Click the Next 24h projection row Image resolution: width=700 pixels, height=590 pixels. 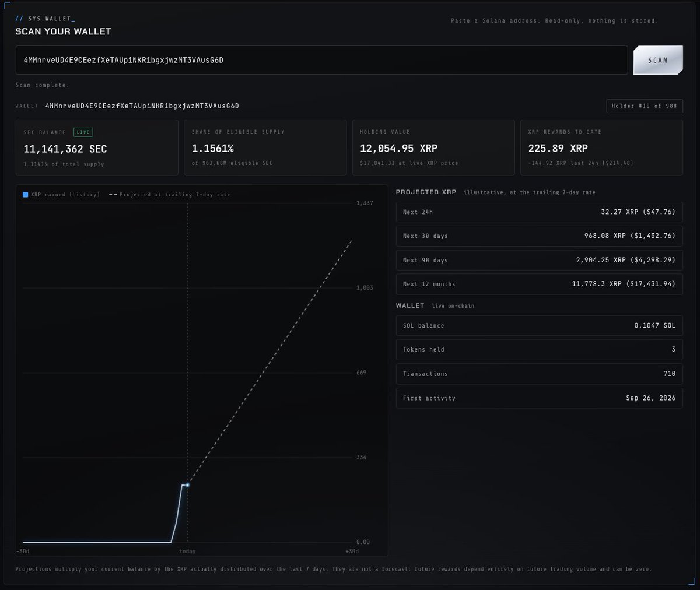click(x=539, y=212)
